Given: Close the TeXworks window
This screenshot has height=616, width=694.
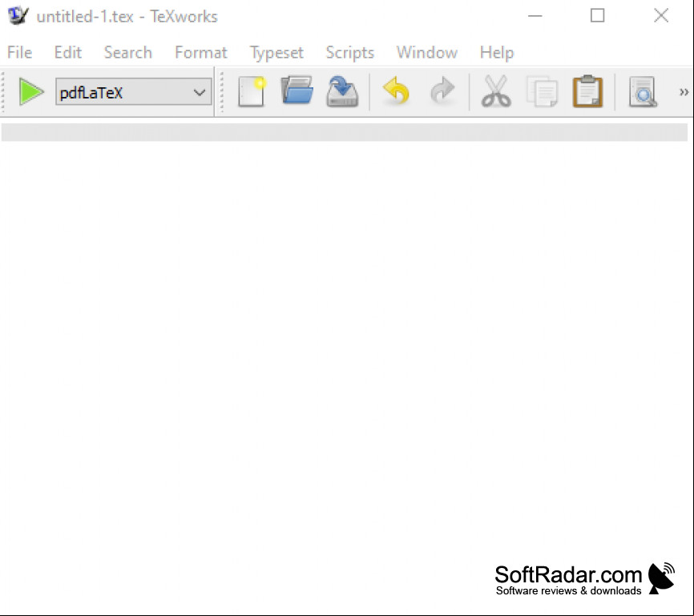Looking at the screenshot, I should point(661,16).
